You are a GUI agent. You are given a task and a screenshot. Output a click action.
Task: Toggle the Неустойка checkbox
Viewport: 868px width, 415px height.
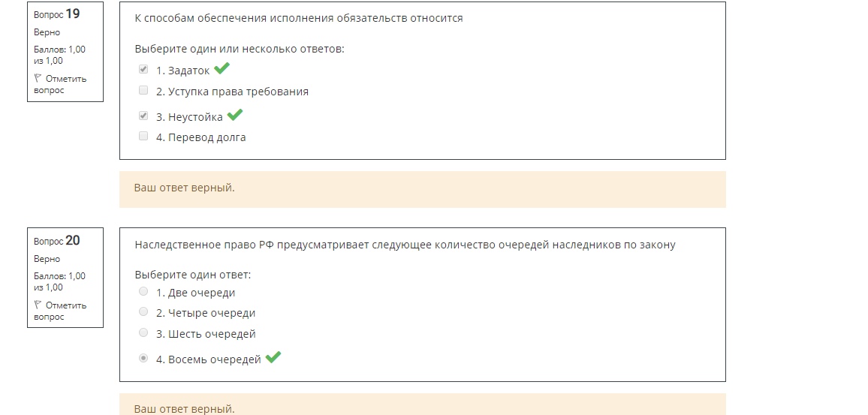tap(143, 116)
